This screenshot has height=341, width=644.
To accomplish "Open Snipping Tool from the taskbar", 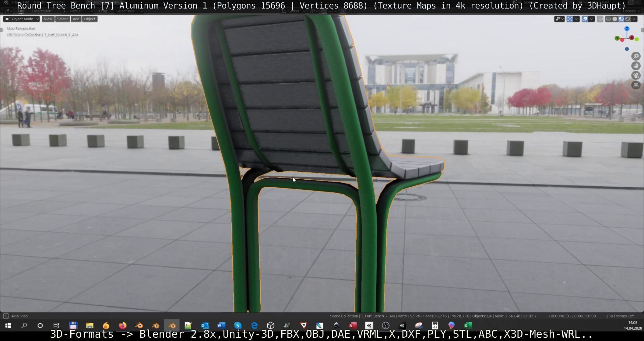I will tap(418, 325).
